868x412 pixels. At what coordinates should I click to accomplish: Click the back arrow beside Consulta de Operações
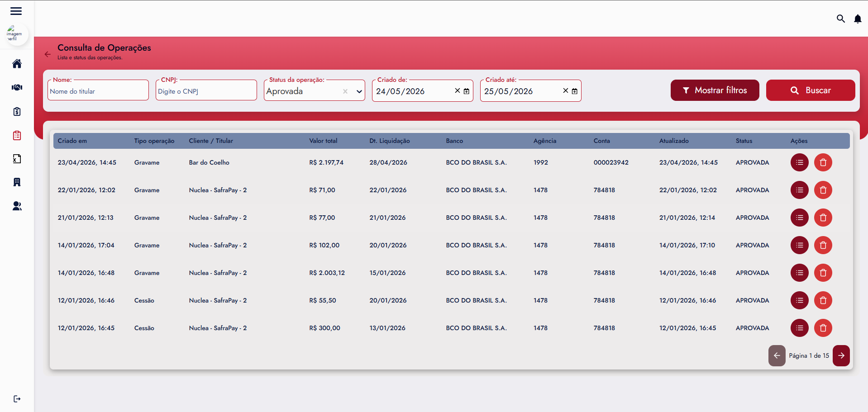click(x=48, y=54)
